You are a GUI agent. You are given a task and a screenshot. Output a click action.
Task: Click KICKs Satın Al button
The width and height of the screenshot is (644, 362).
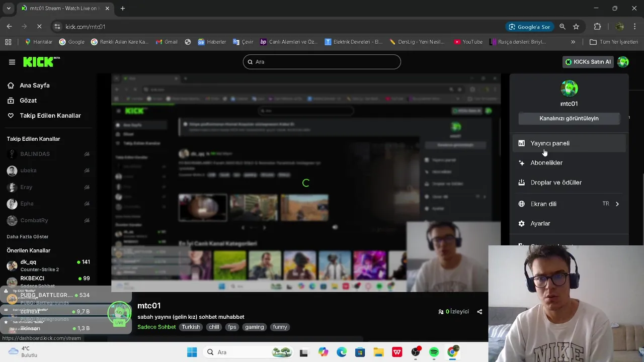pyautogui.click(x=588, y=62)
